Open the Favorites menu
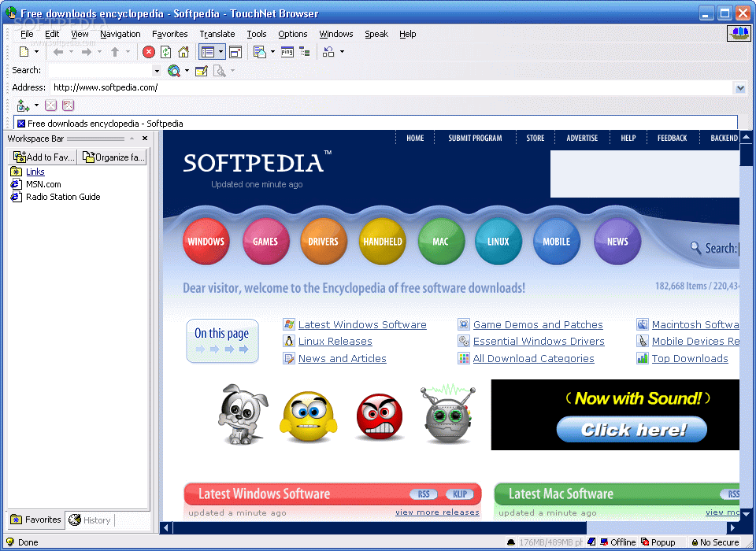This screenshot has height=551, width=756. click(170, 34)
